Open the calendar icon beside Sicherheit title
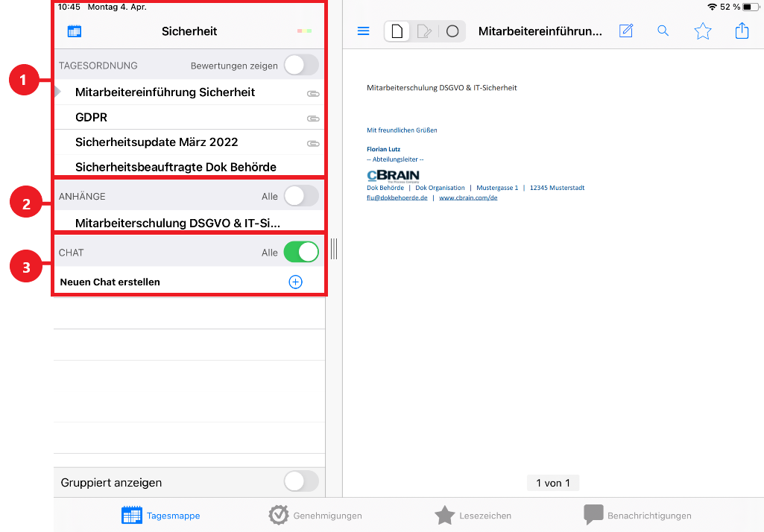 74,31
